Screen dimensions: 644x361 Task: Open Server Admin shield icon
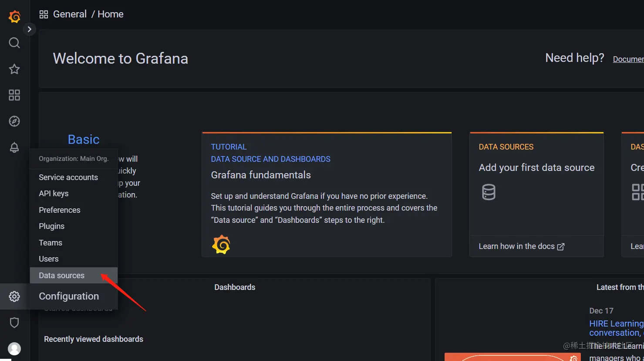(14, 323)
